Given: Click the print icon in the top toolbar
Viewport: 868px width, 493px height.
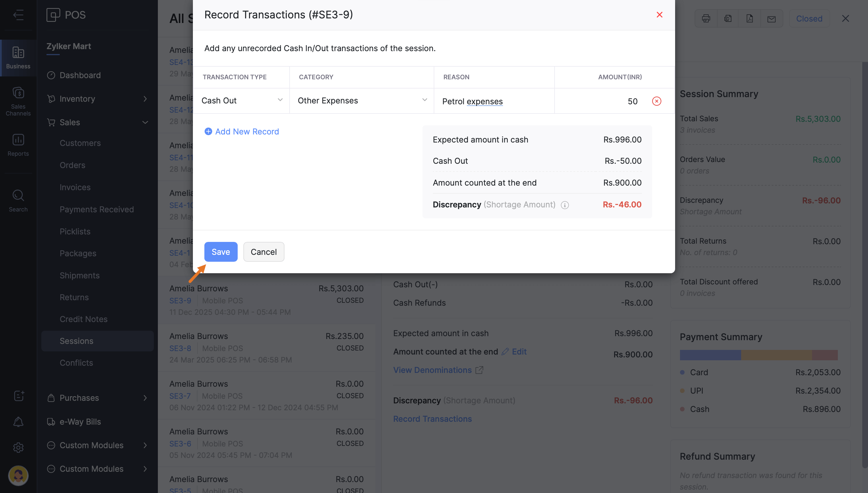Looking at the screenshot, I should click(706, 19).
